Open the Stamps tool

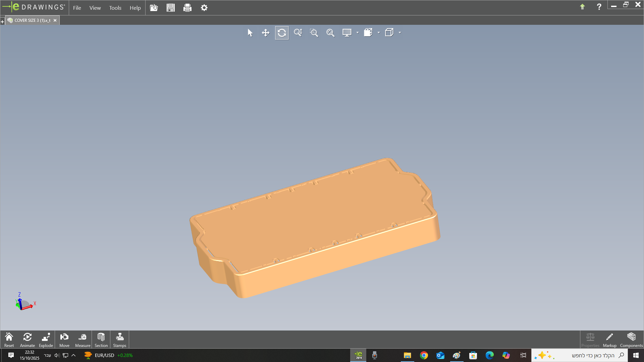(x=120, y=340)
